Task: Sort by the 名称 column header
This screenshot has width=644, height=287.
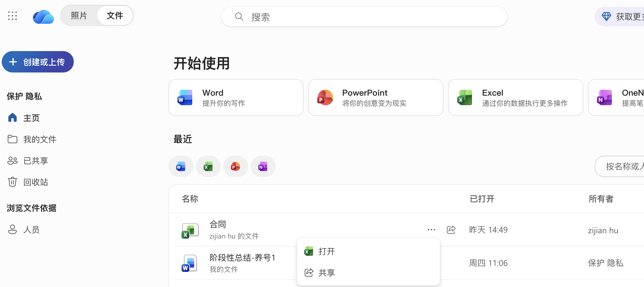Action: coord(190,199)
